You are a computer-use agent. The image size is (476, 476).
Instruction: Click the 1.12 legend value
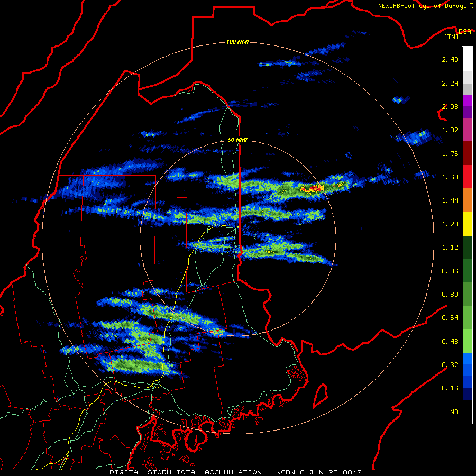tap(450, 248)
